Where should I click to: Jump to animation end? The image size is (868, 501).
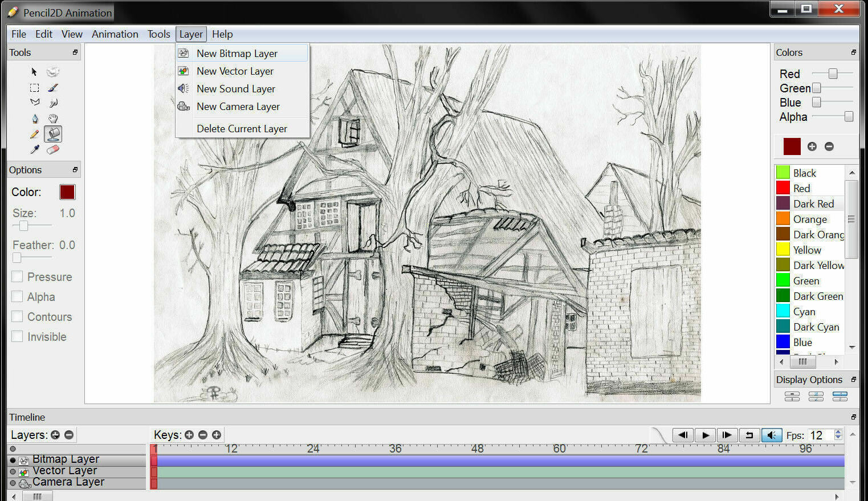point(727,435)
